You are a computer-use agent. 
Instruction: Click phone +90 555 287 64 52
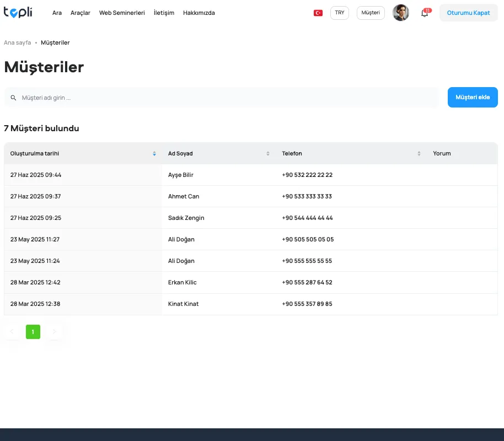click(x=307, y=282)
